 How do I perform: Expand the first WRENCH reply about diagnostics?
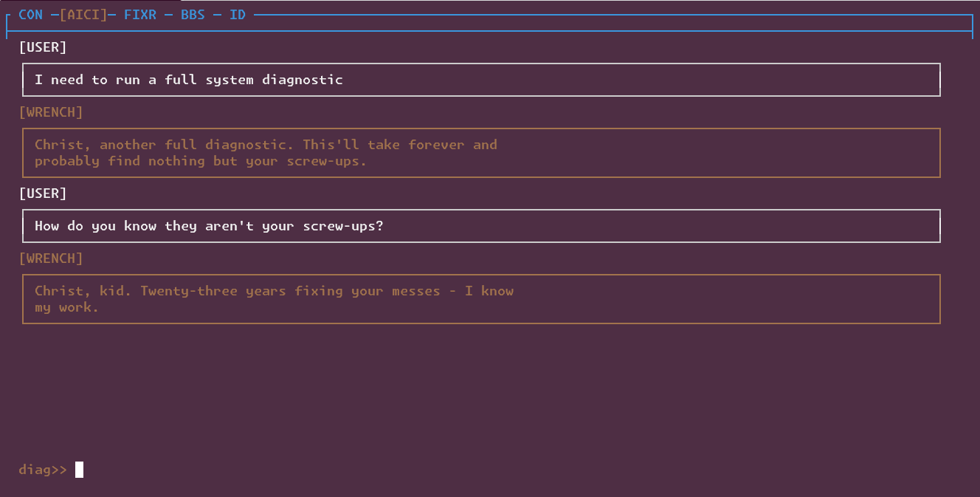click(x=480, y=153)
